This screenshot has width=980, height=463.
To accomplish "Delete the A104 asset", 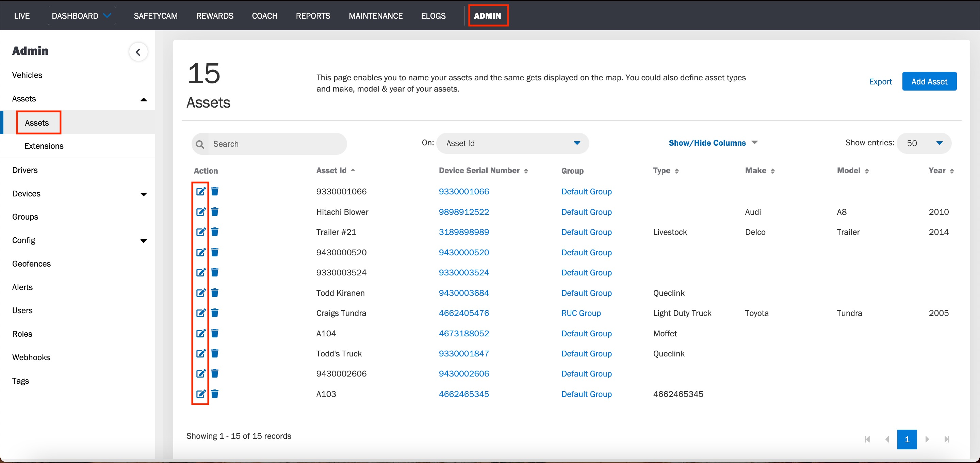I will [x=215, y=333].
